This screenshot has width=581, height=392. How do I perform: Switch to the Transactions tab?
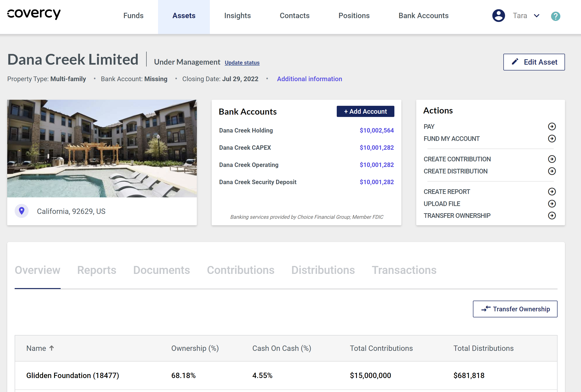pos(404,270)
